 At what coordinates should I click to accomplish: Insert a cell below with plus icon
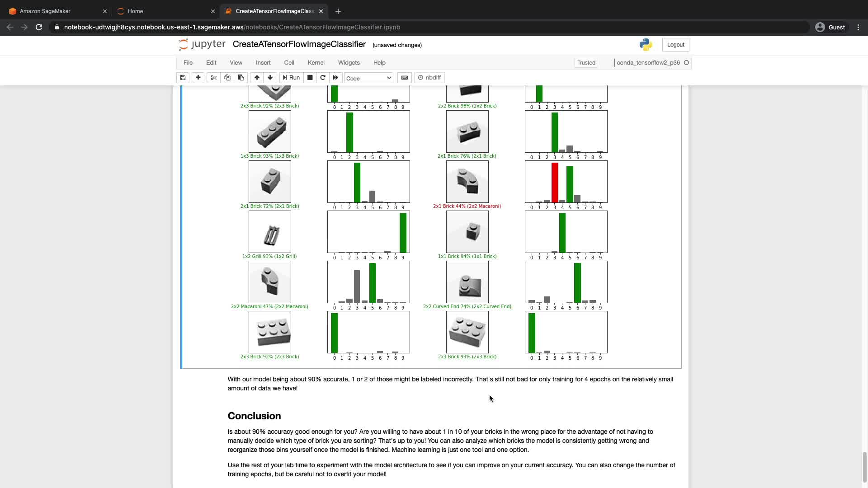[x=198, y=78]
